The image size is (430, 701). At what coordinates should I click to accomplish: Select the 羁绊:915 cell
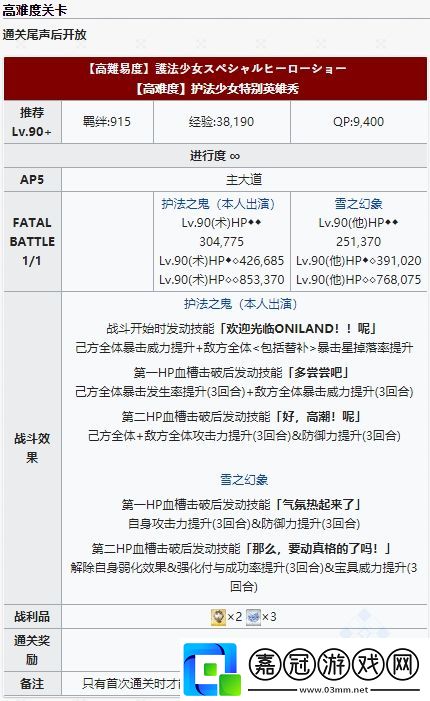tap(107, 122)
